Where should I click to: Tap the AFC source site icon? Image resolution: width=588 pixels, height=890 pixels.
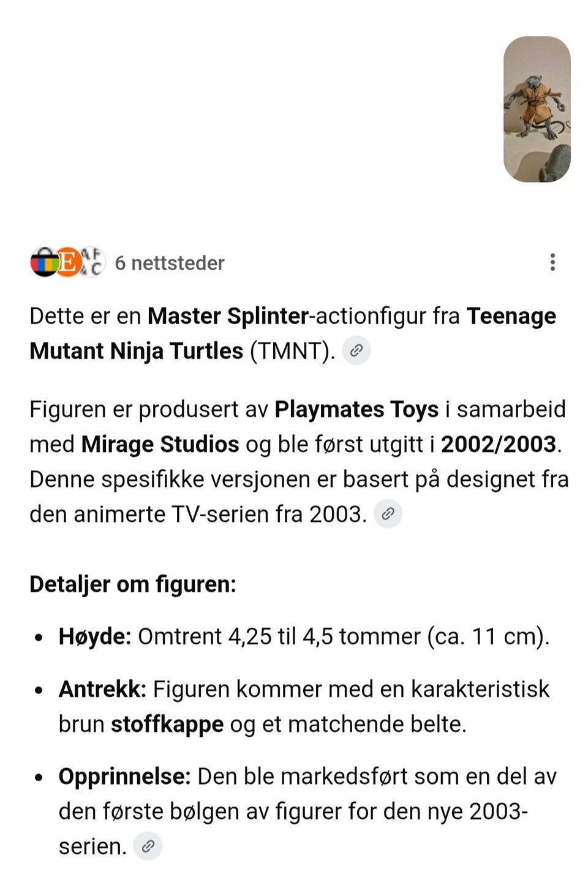[92, 263]
